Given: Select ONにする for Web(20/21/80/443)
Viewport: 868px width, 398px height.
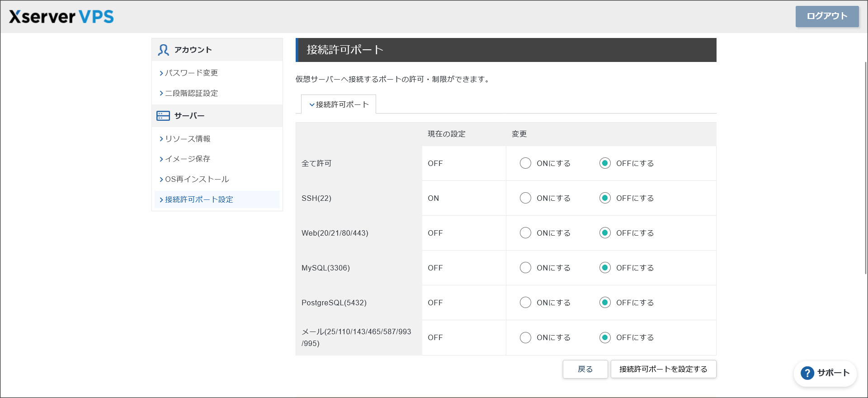Looking at the screenshot, I should [x=525, y=233].
